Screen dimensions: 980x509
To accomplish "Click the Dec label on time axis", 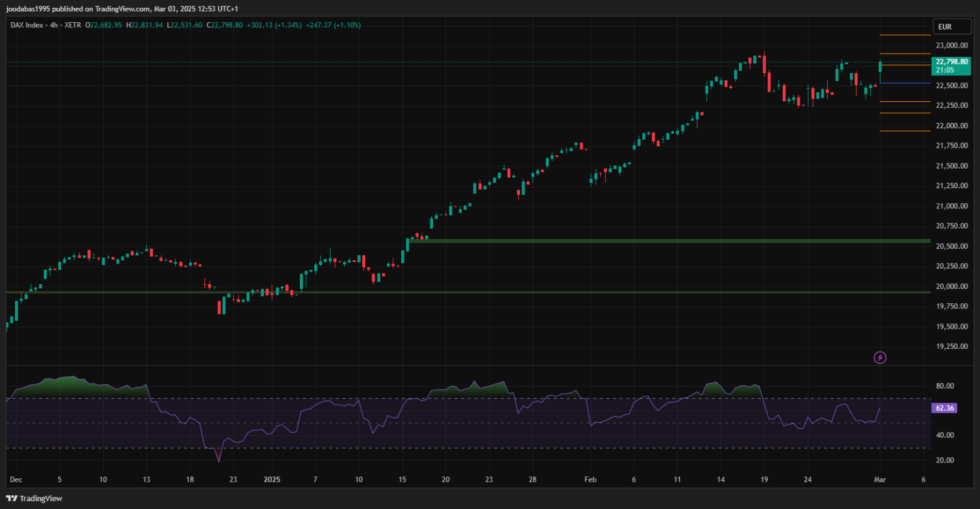I will [16, 480].
